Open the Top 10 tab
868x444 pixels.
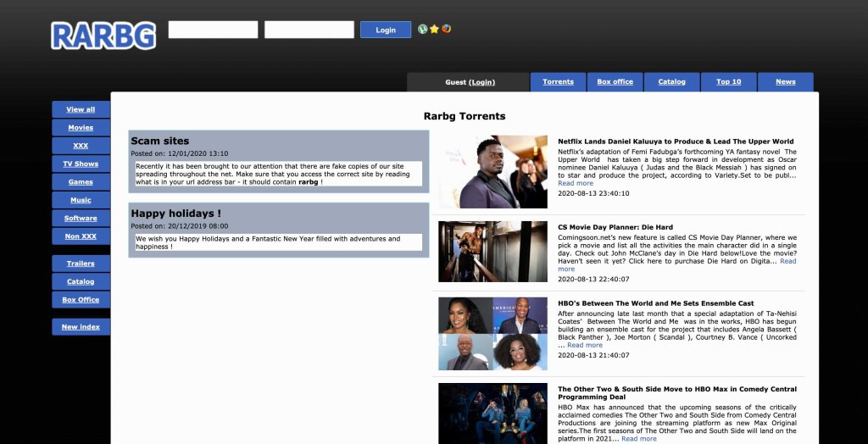pos(728,82)
